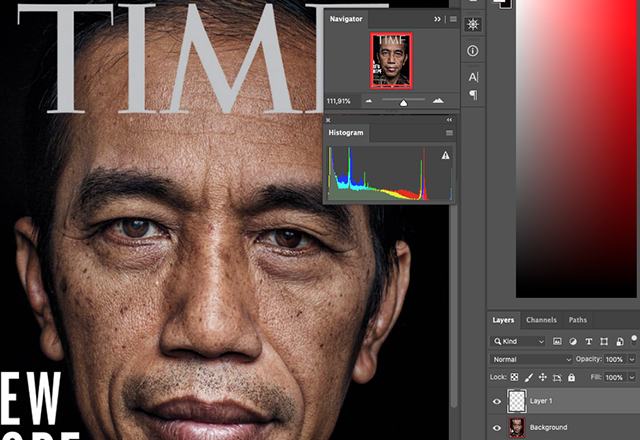Select the Layers tab
This screenshot has width=640, height=440.
[x=503, y=320]
